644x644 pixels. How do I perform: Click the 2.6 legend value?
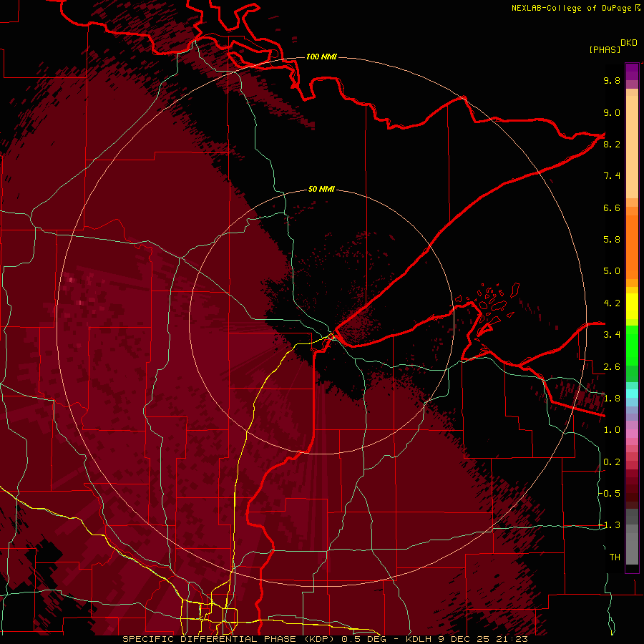click(x=612, y=367)
